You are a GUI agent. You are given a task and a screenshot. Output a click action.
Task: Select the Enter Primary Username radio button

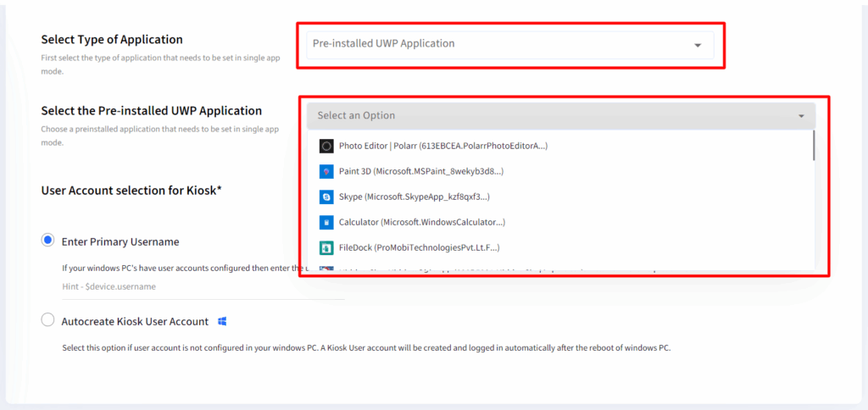pyautogui.click(x=48, y=241)
